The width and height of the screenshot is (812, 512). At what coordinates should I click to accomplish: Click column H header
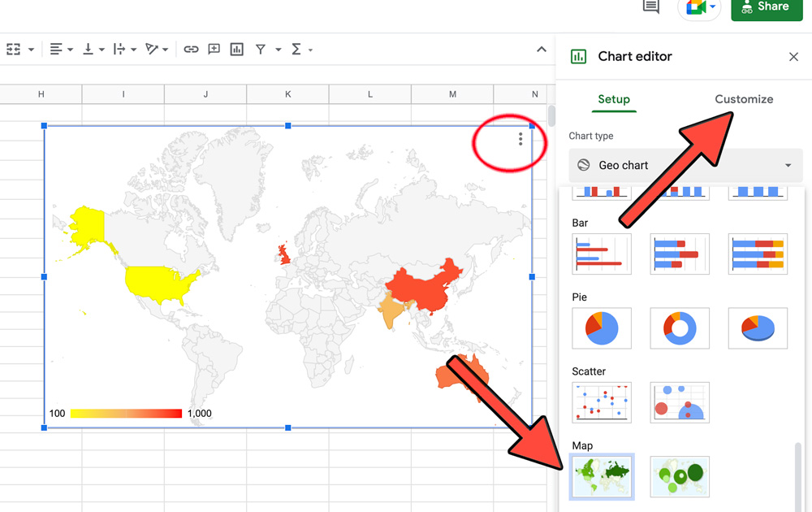[x=41, y=94]
